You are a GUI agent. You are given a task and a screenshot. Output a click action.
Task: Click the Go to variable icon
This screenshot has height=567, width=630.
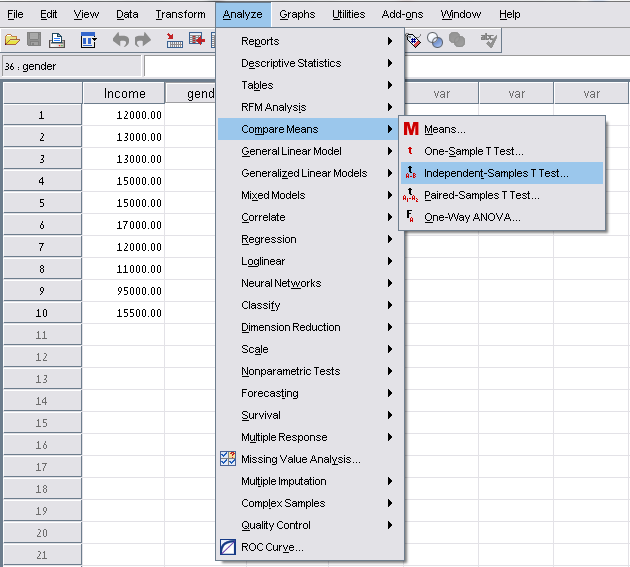tap(197, 40)
